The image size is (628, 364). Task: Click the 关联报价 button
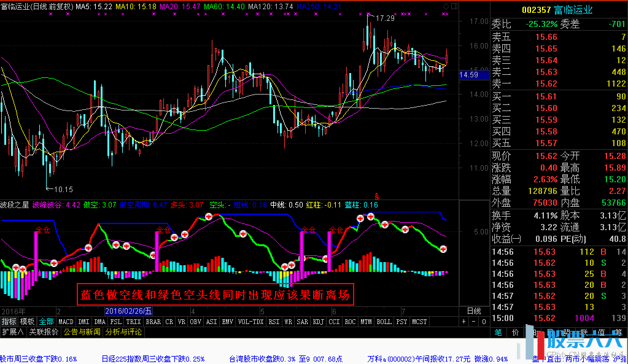click(43, 331)
